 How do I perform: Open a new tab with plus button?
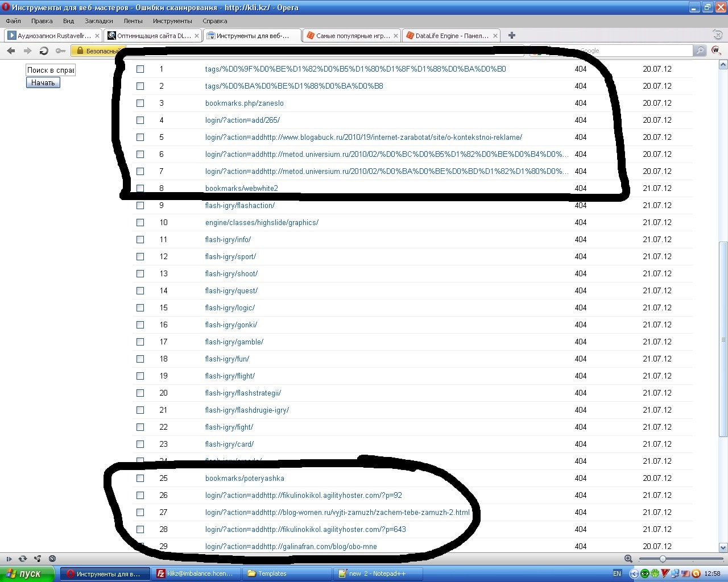pos(511,35)
